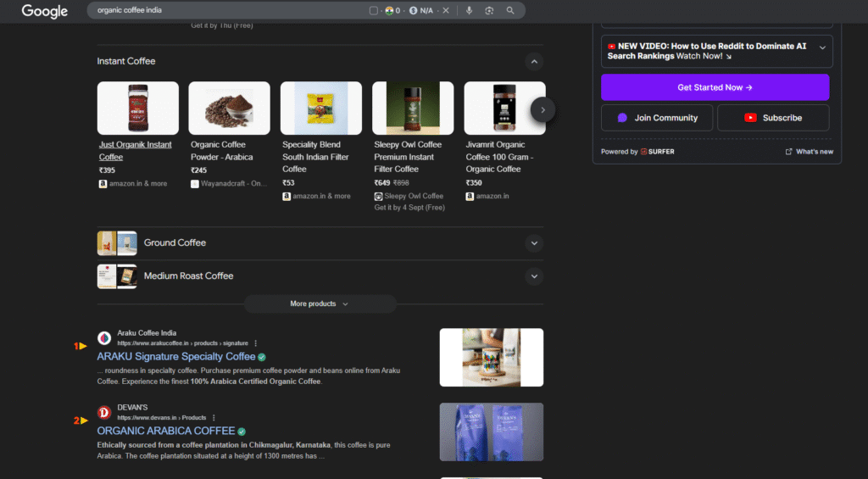Click Get Started Now button
The image size is (868, 479).
pyautogui.click(x=715, y=87)
